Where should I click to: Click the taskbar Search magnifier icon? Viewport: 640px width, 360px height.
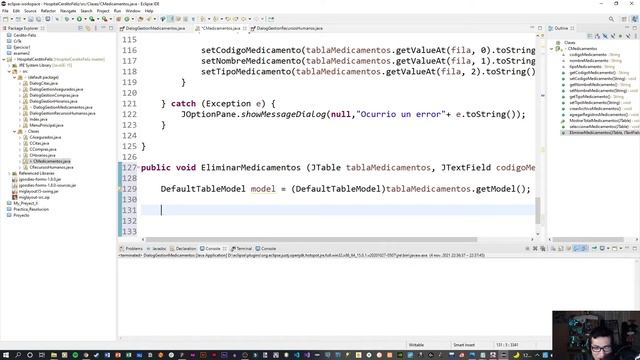pos(18,355)
